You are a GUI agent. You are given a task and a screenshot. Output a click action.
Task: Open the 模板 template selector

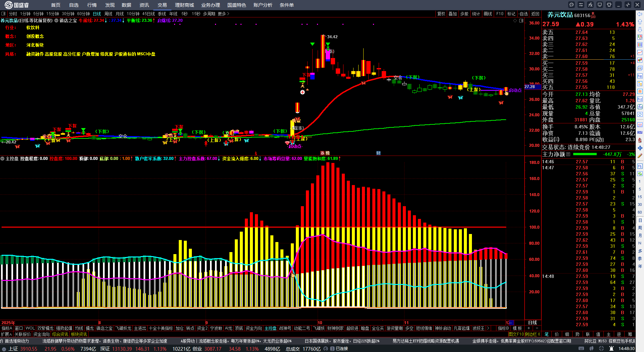tap(517, 328)
